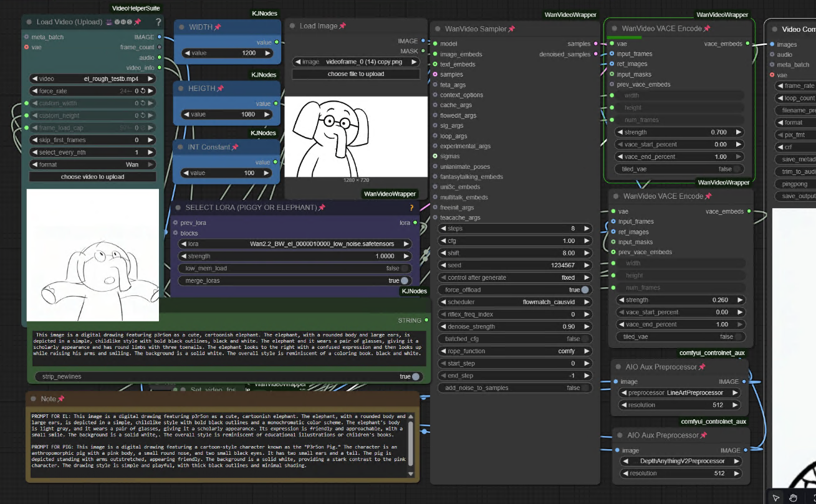Screen dimensions: 816x504
Task: Open the lora dropdown with Wan2.2_BW_el safetensors
Action: pyautogui.click(x=294, y=244)
